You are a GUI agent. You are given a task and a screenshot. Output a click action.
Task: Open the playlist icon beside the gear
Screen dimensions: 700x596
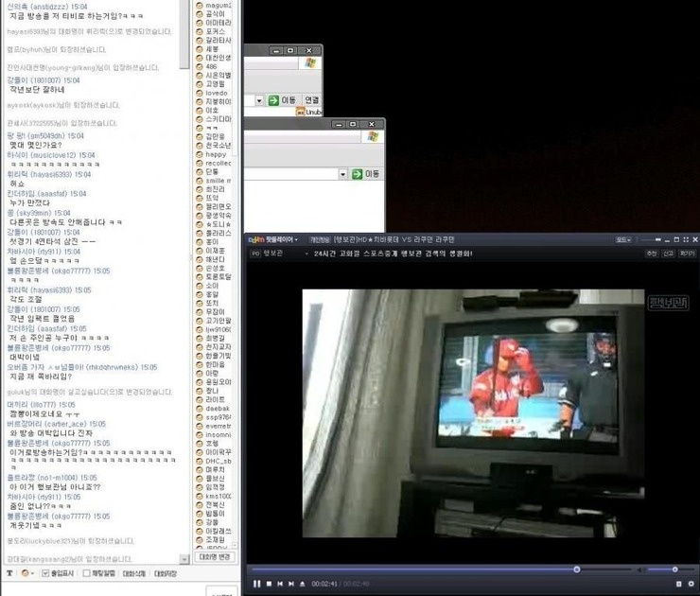(x=679, y=584)
